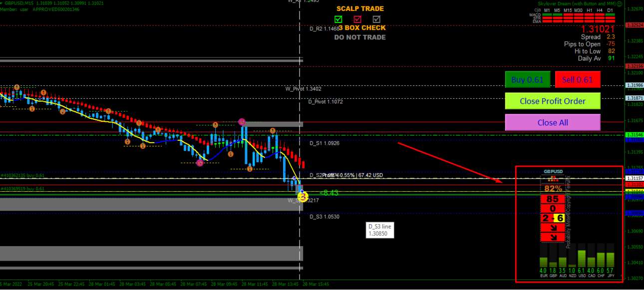Image resolution: width=644 pixels, height=290 pixels.
Task: Click the red 0 box in probability meter
Action: [x=553, y=208]
